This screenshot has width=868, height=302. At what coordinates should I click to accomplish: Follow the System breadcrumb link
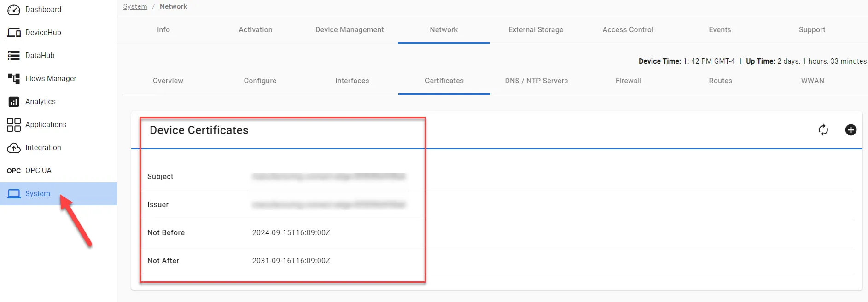(x=135, y=6)
